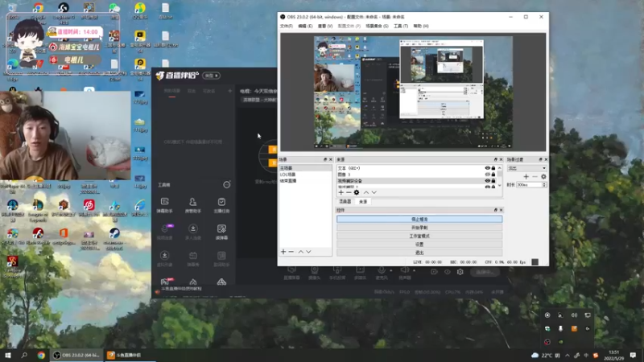Add a scene transition with plus icon
The width and height of the screenshot is (644, 362).
coord(526,176)
